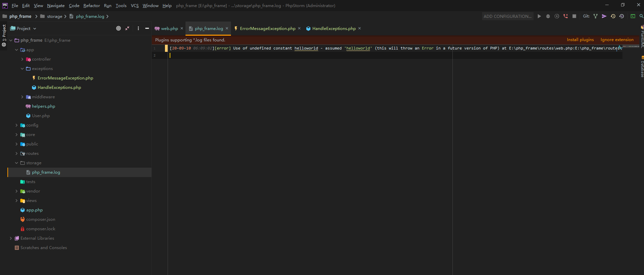Click Install plugins link

[580, 40]
